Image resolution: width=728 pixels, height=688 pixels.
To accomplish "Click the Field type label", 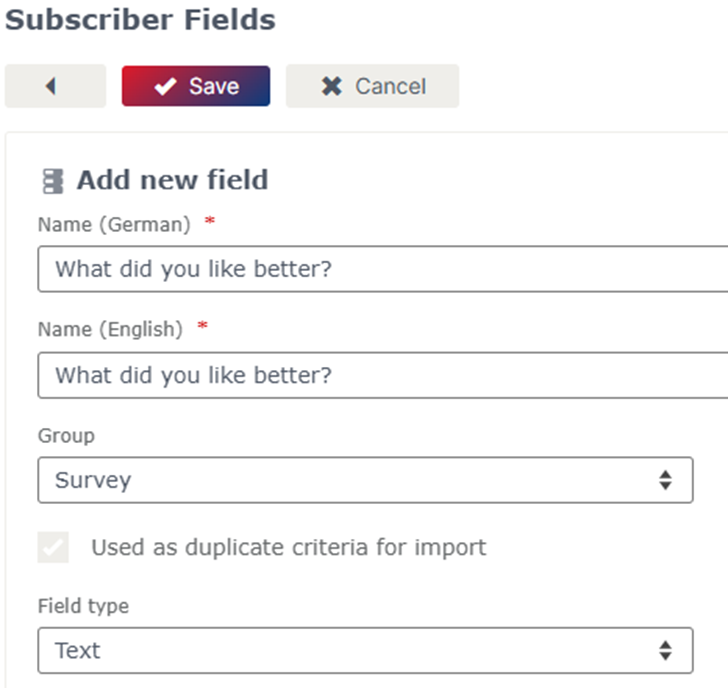I will [x=84, y=606].
